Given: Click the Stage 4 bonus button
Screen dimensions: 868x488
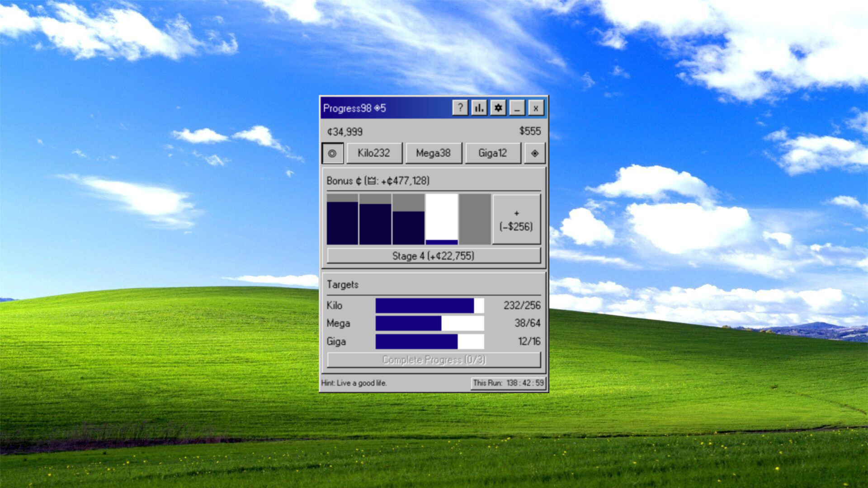Looking at the screenshot, I should 434,256.
